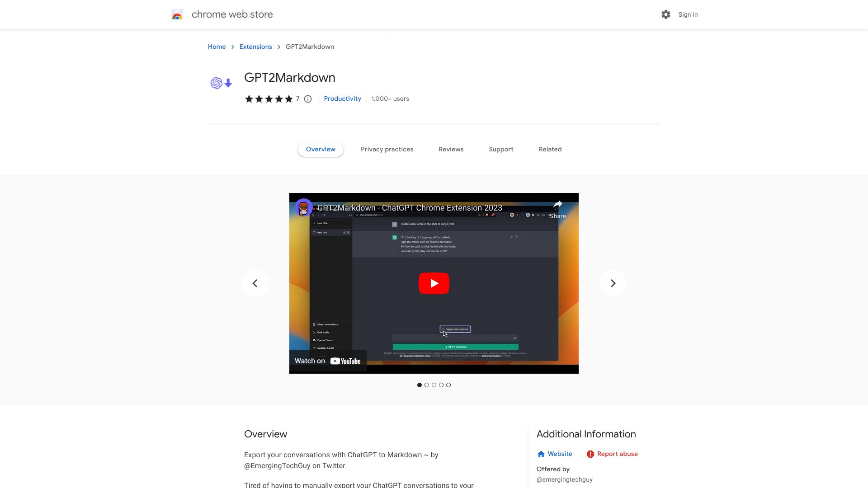Click the Report abuse warning icon

[x=590, y=454]
